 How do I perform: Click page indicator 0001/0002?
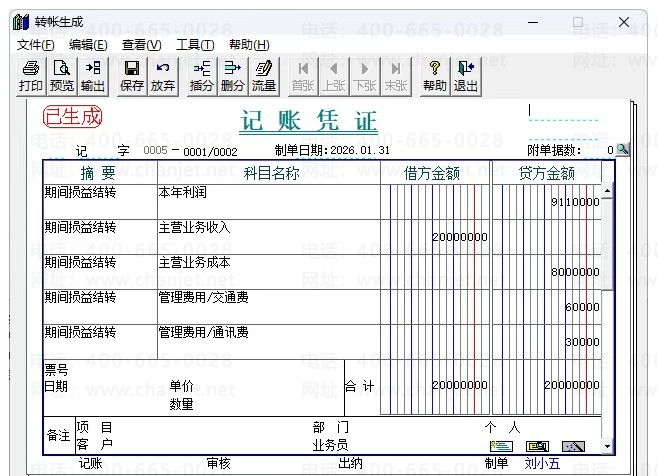210,152
